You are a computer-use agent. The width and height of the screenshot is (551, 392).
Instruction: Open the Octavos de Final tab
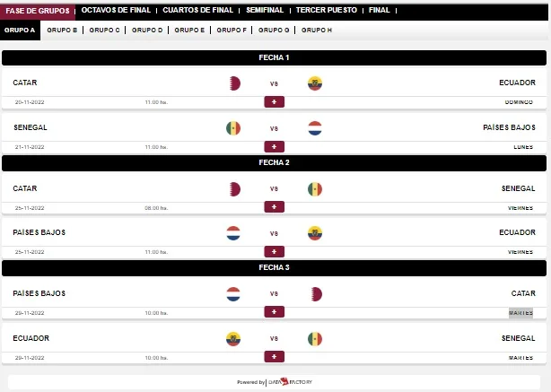tap(116, 10)
